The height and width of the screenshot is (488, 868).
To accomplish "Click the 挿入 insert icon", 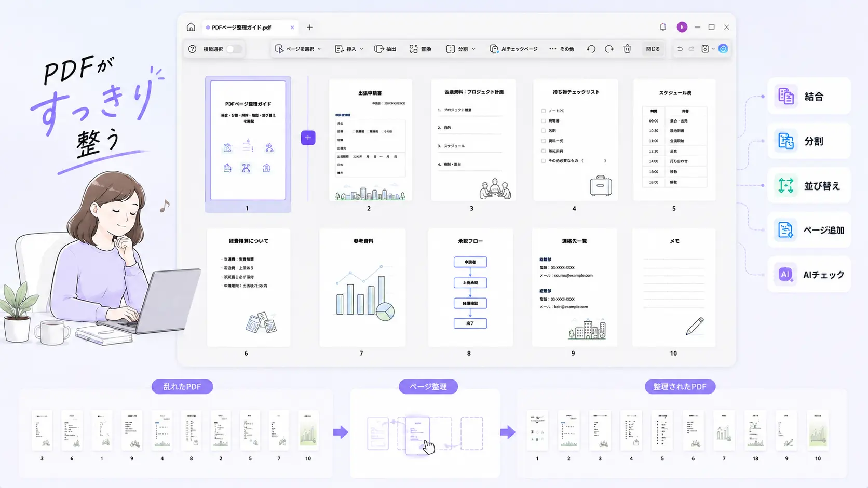I will tap(339, 49).
